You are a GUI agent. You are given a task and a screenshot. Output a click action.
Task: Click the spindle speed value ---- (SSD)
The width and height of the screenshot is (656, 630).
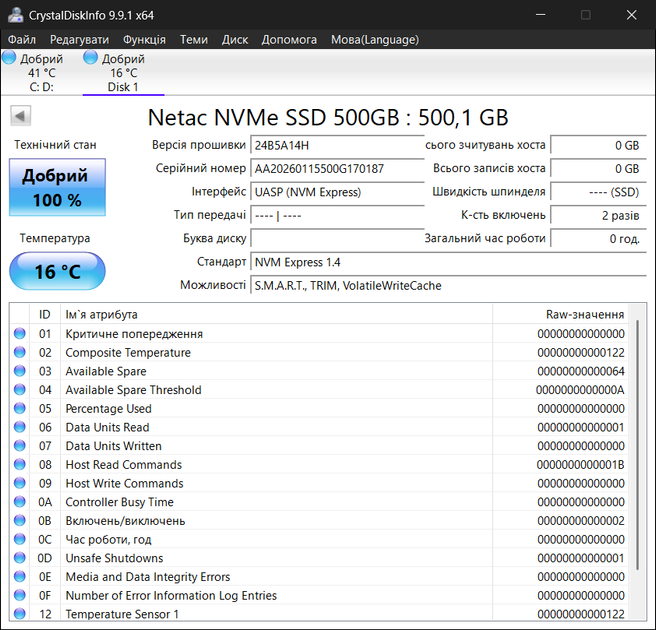click(598, 192)
